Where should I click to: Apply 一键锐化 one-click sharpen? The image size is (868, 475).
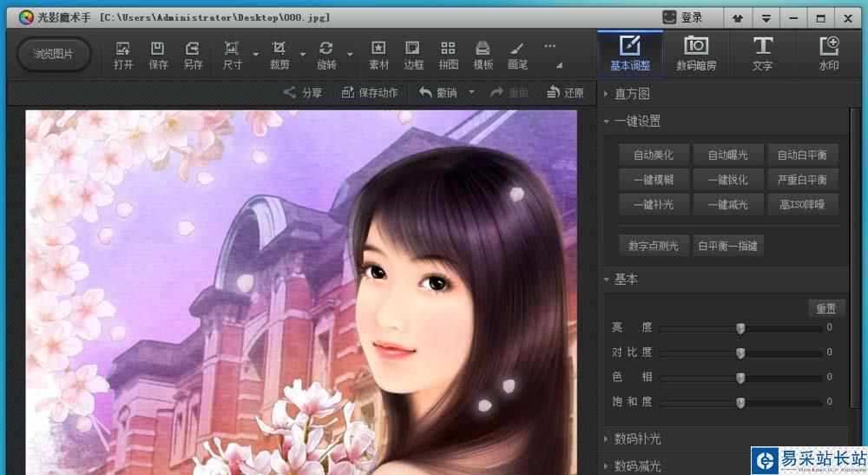tap(728, 180)
